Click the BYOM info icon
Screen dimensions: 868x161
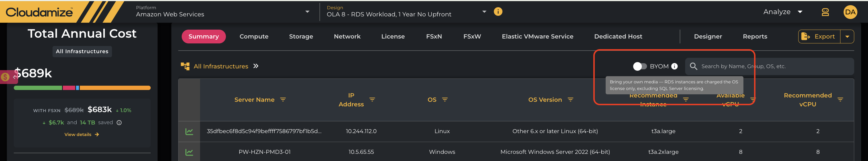(674, 66)
